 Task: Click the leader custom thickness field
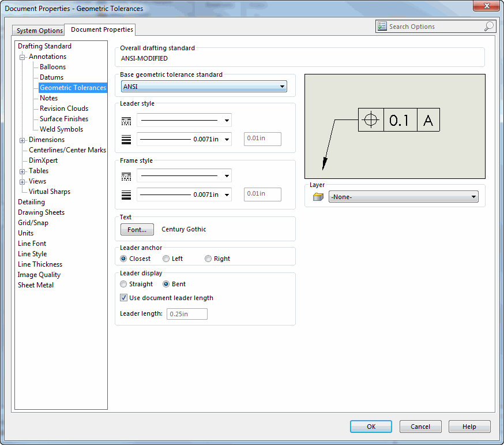pyautogui.click(x=262, y=139)
